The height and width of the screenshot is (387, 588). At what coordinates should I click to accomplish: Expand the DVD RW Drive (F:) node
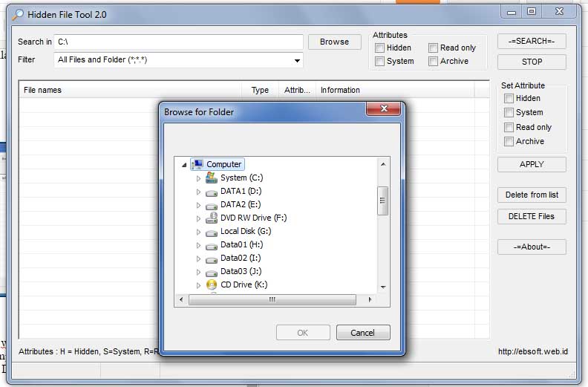click(x=198, y=218)
